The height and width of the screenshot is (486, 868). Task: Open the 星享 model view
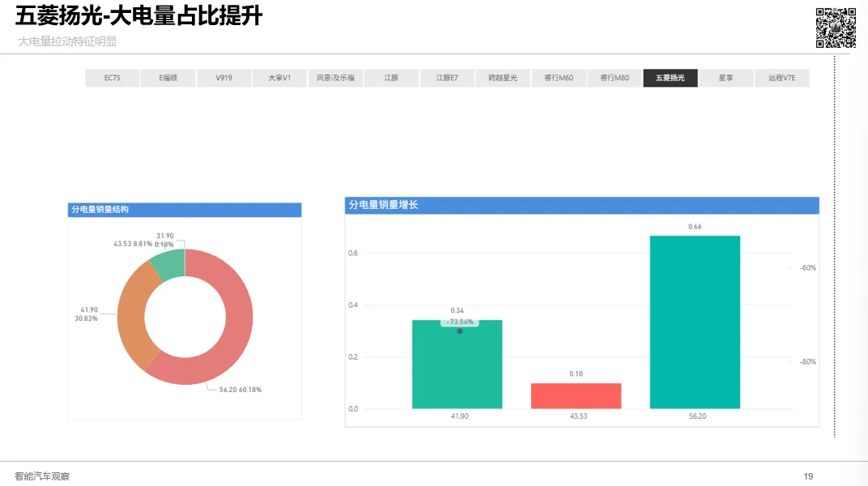coord(726,78)
